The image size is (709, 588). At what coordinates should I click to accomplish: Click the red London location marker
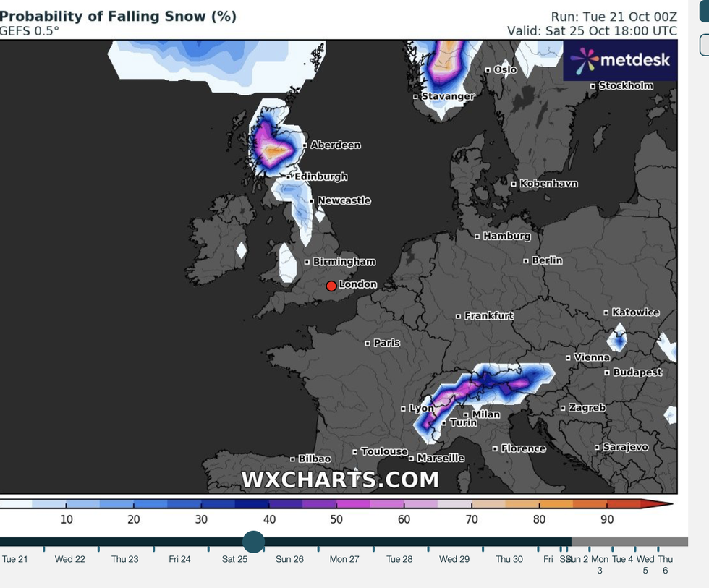click(331, 286)
